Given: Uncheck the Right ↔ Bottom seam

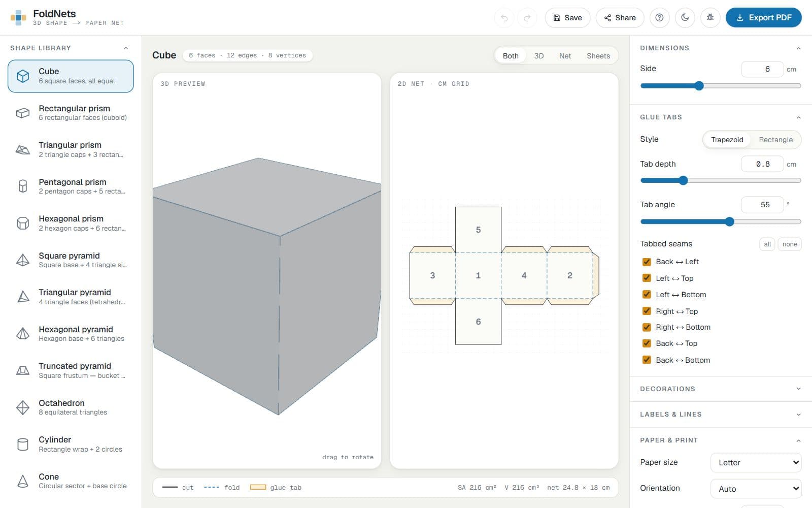Looking at the screenshot, I should pyautogui.click(x=647, y=327).
